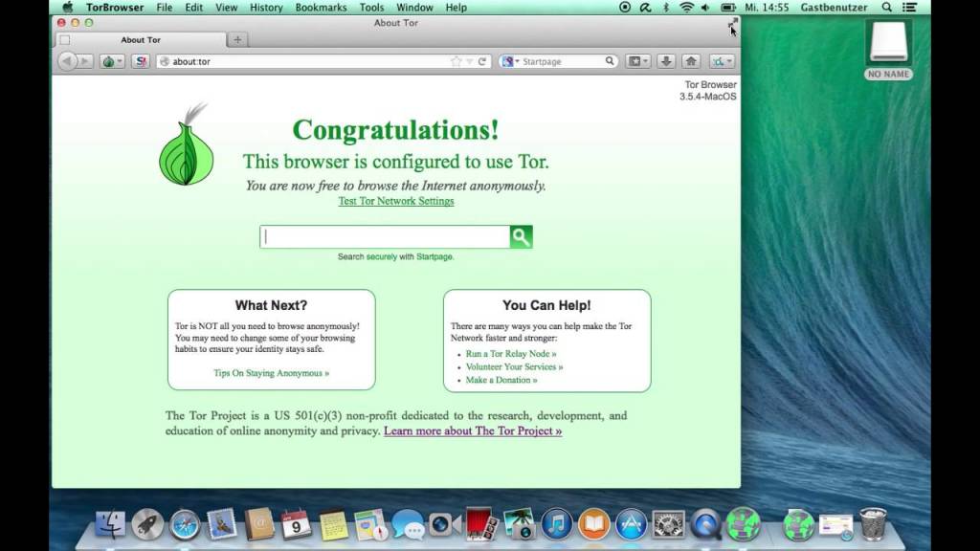Image resolution: width=980 pixels, height=551 pixels.
Task: Open a new tab with plus
Action: [237, 39]
